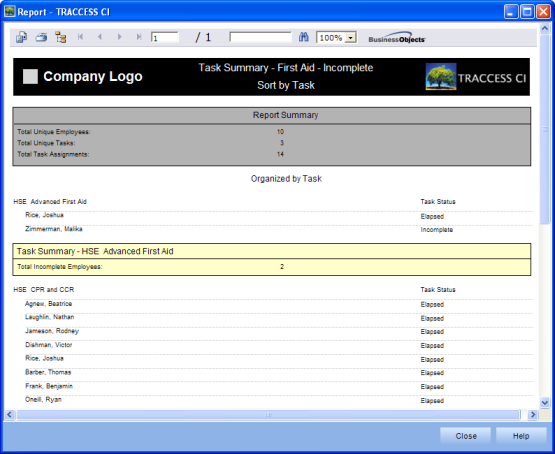Click Total Unique Employees label
Screen dimensions: 555x454
click(x=54, y=132)
